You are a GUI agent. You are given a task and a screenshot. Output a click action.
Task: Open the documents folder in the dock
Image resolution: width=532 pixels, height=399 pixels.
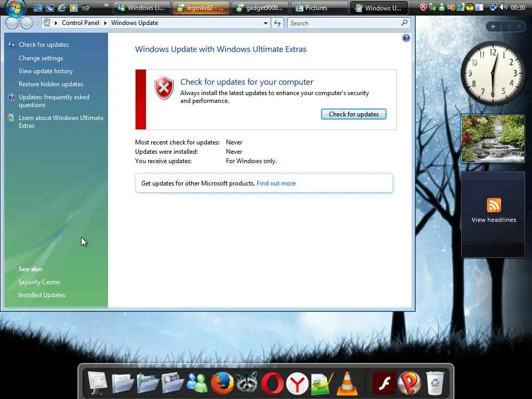click(122, 383)
